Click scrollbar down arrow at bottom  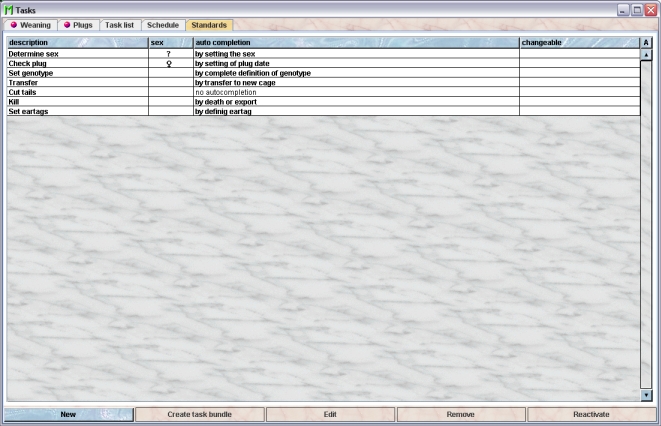click(646, 396)
